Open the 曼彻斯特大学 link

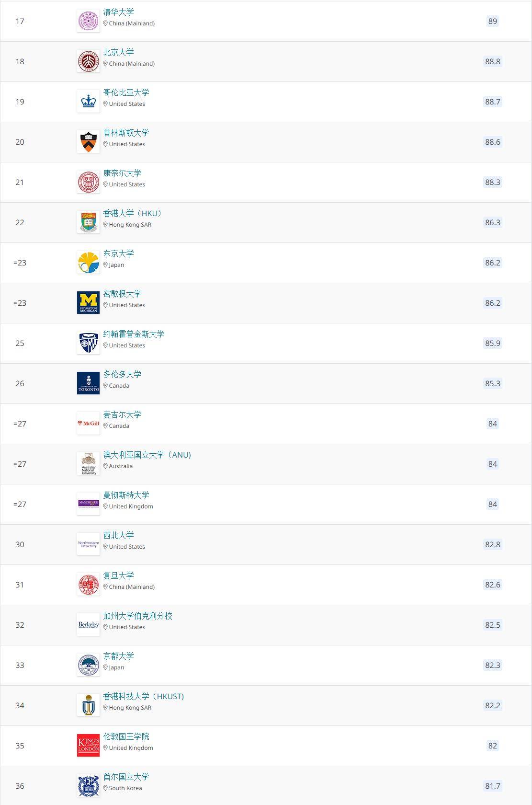coord(126,495)
